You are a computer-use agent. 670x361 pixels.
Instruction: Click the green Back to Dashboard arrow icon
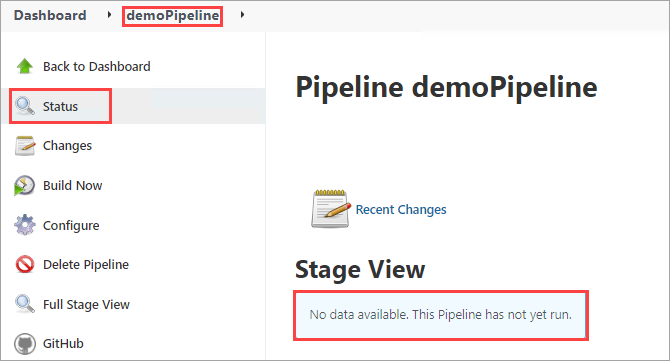25,66
